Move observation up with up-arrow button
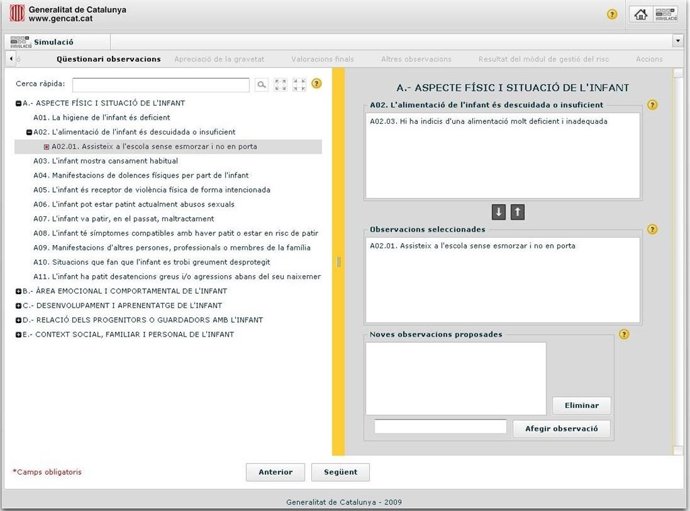Viewport: 690px width, 511px height. click(x=517, y=211)
